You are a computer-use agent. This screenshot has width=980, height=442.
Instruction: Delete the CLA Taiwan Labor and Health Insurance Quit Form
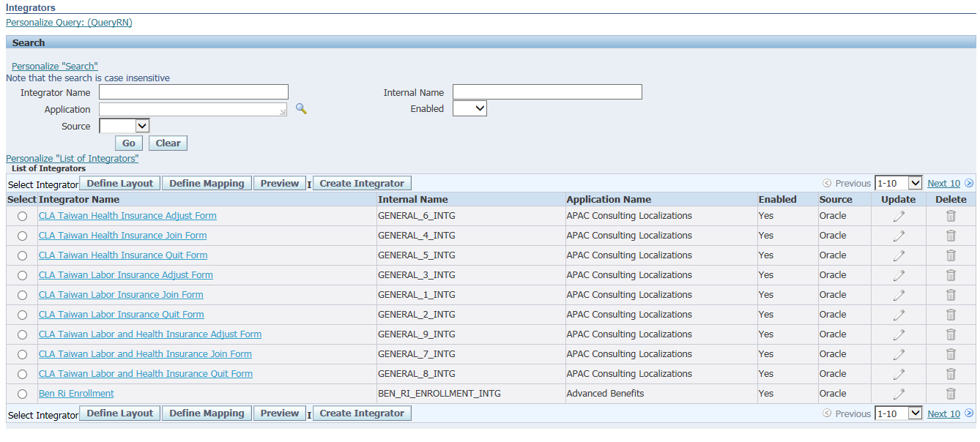951,373
